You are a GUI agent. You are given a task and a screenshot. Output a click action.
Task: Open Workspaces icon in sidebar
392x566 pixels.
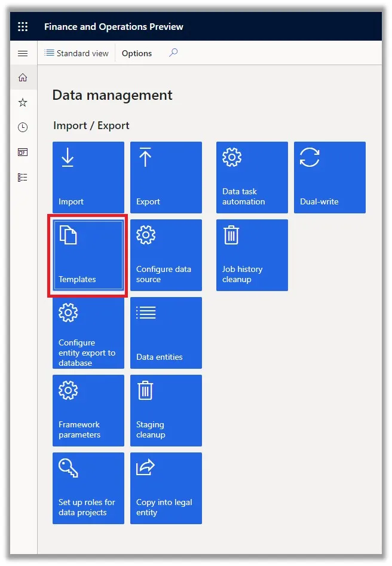pos(23,152)
